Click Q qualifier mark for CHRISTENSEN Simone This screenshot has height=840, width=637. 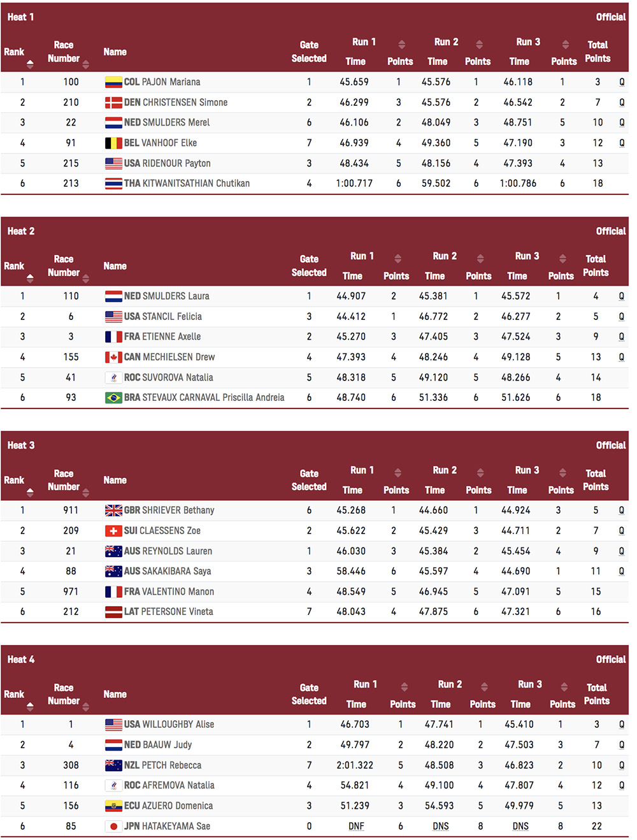(x=622, y=102)
